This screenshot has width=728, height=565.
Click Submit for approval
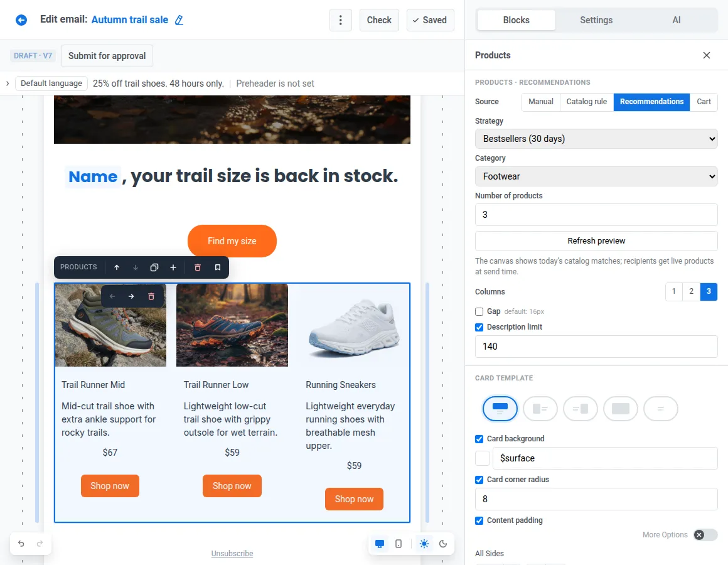[107, 56]
